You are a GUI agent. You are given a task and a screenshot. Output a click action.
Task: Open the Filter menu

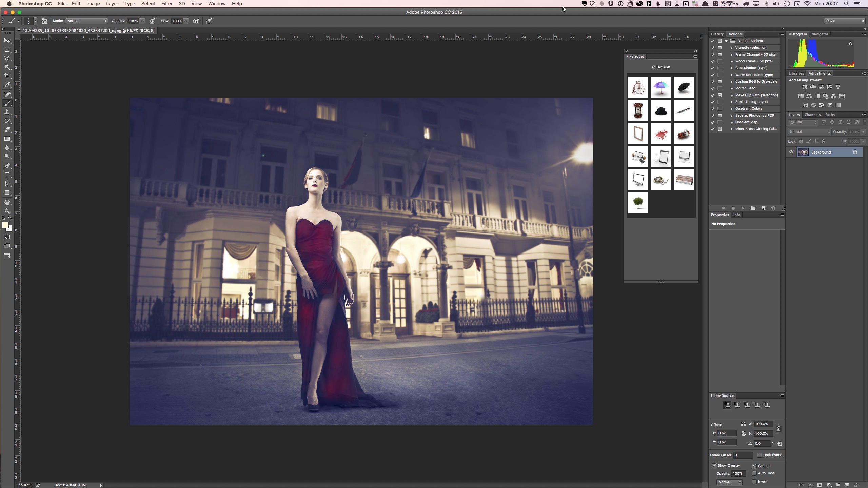point(166,4)
